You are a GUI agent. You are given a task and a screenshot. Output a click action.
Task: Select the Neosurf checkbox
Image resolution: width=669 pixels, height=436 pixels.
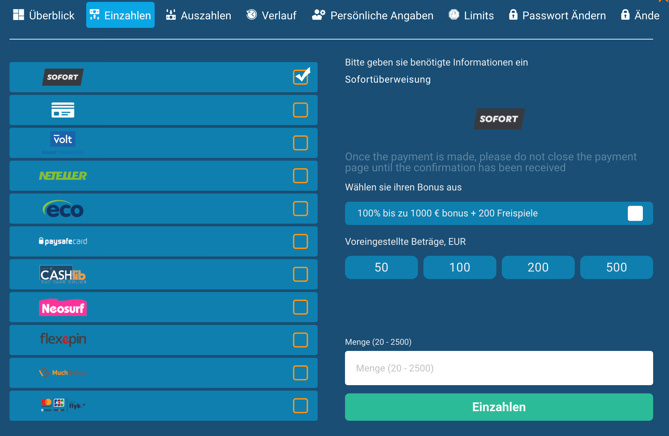click(x=300, y=307)
